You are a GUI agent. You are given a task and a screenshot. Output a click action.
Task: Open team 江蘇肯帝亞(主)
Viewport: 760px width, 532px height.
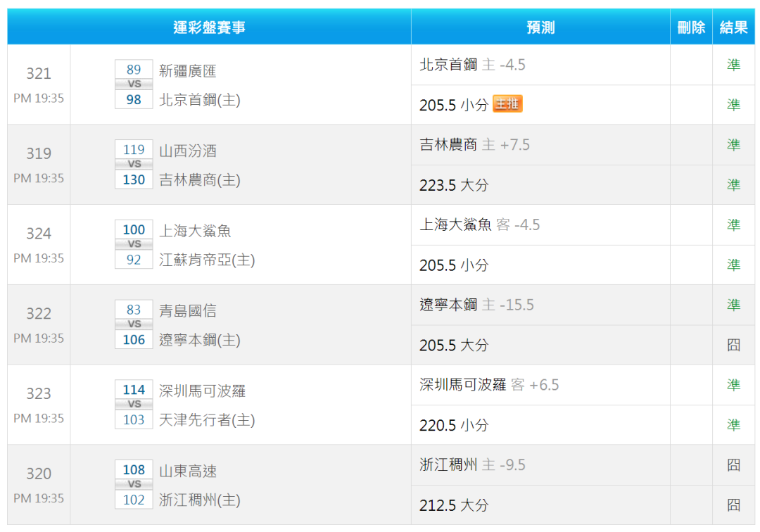(207, 260)
